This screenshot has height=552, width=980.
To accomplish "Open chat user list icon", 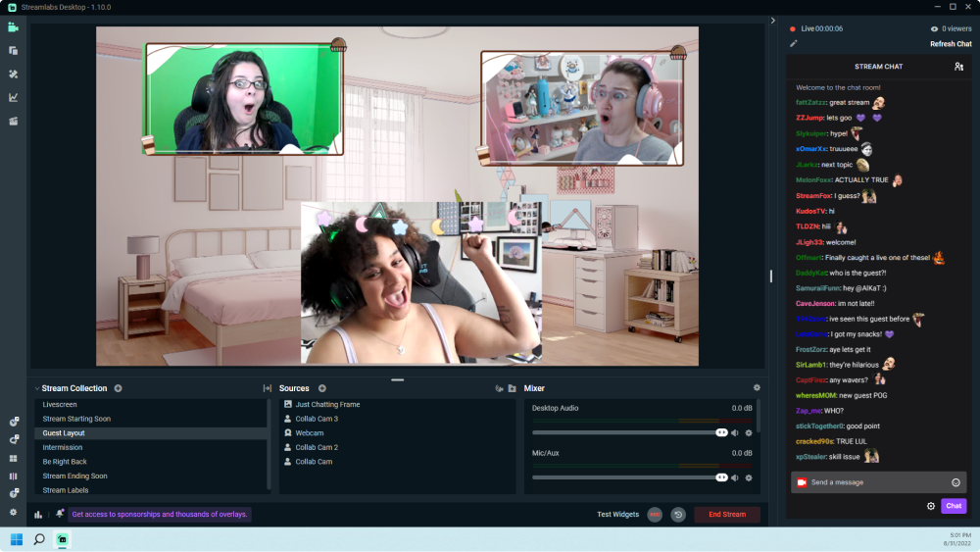I will click(x=958, y=67).
